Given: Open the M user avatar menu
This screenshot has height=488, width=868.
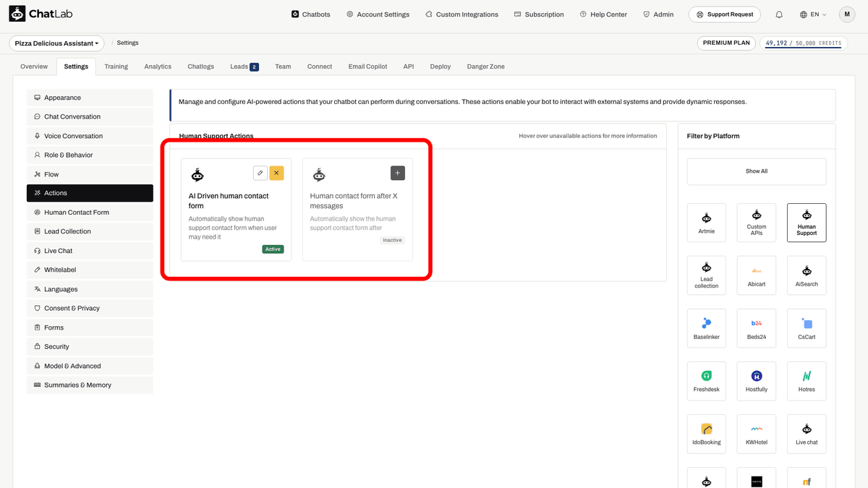Looking at the screenshot, I should tap(847, 14).
